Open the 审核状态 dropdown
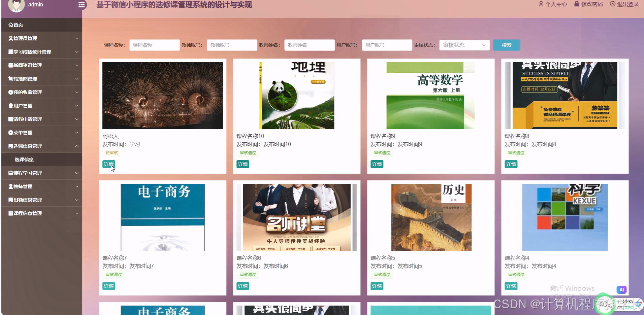 point(464,45)
